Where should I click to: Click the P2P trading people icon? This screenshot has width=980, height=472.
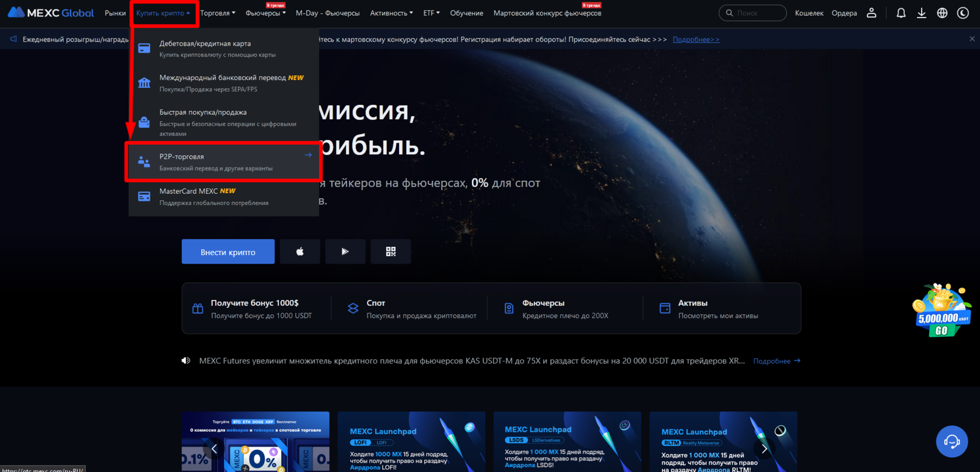tap(144, 162)
